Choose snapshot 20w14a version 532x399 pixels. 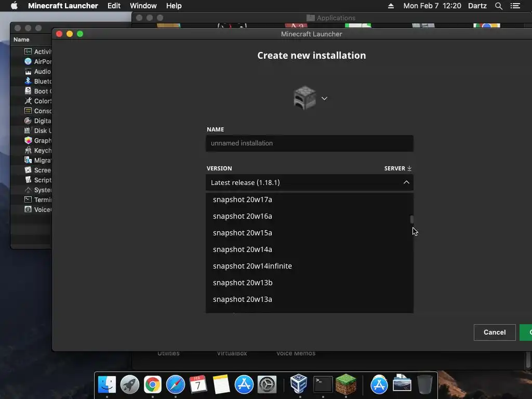pyautogui.click(x=310, y=249)
